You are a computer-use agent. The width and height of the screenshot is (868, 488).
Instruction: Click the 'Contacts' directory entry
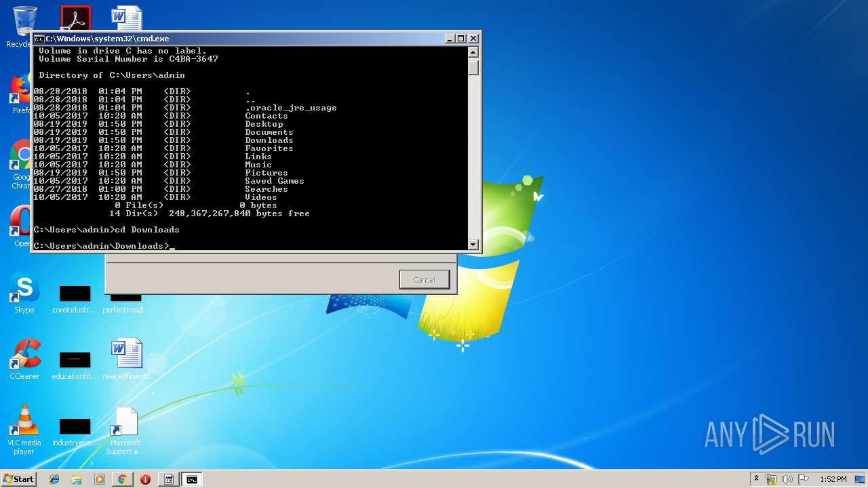coord(267,116)
